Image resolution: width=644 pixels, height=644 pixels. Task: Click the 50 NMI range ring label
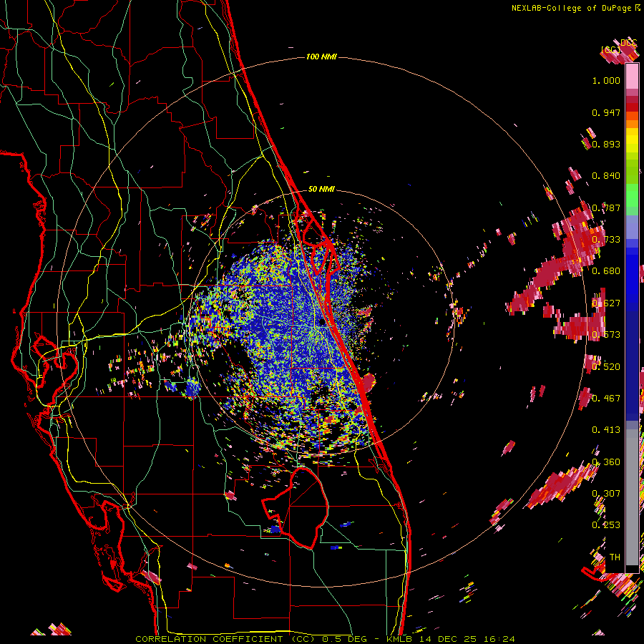[x=321, y=189]
